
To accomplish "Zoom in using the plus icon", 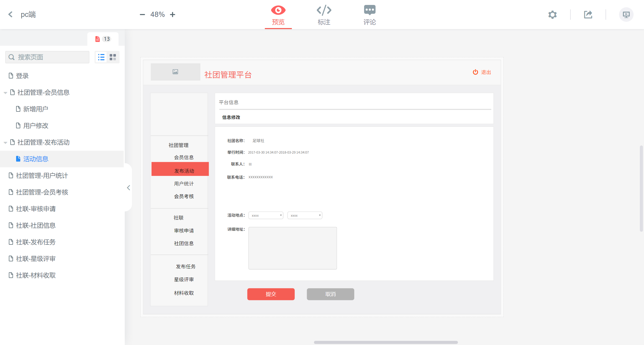I will (173, 15).
